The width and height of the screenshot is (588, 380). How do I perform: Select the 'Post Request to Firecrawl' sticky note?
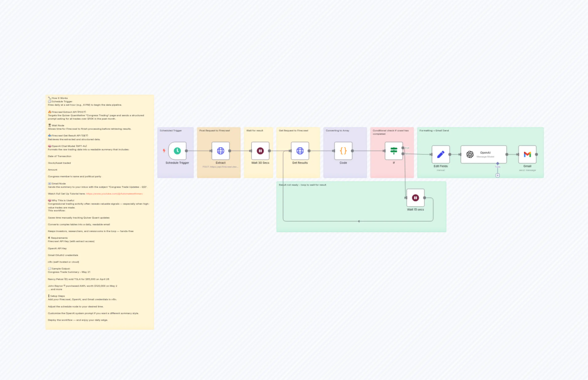coord(218,173)
